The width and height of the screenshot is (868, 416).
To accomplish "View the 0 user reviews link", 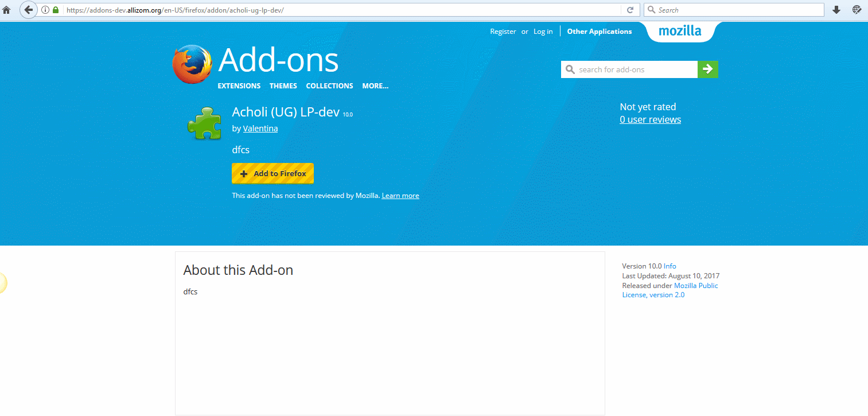I will 650,119.
